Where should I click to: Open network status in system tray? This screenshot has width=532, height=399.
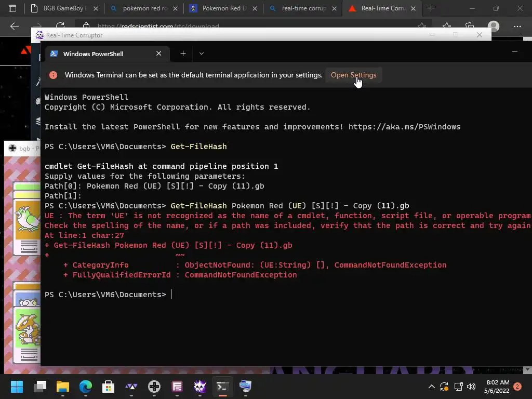click(458, 387)
